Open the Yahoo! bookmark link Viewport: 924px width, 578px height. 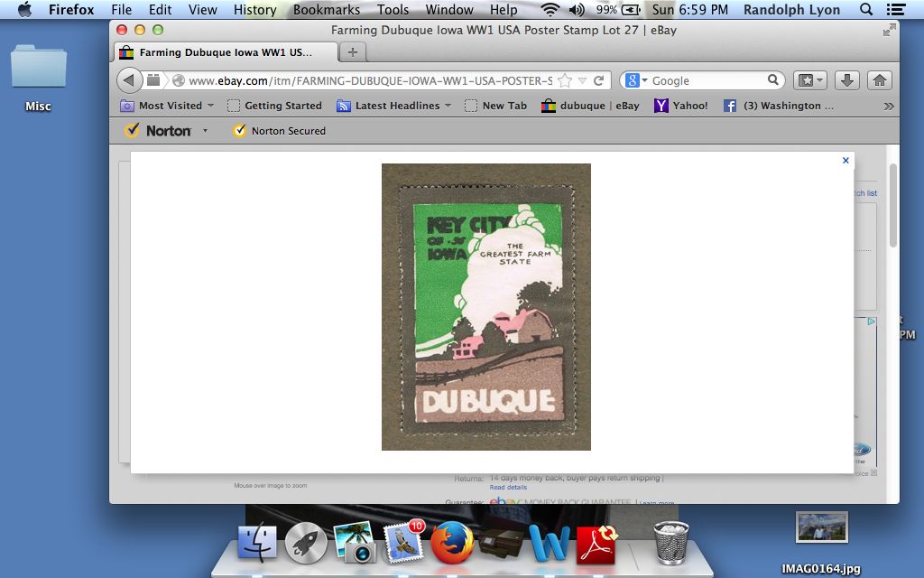coord(681,106)
